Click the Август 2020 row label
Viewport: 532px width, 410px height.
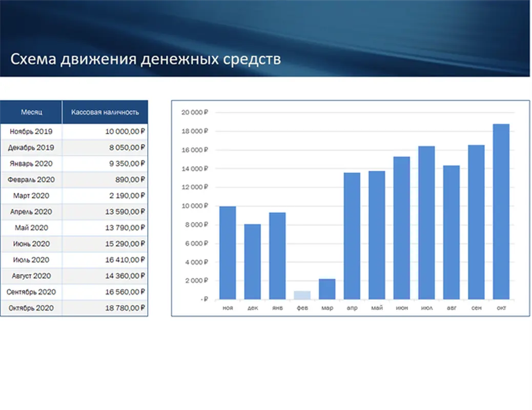tap(31, 276)
